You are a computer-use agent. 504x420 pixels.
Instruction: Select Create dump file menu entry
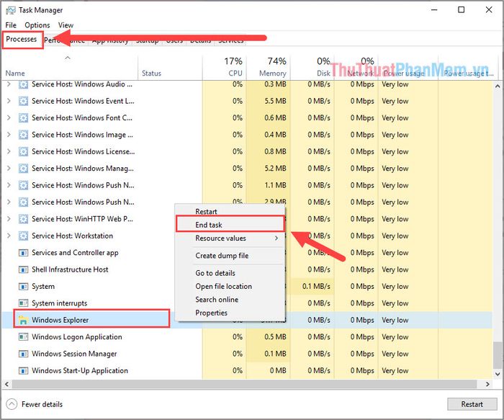(x=230, y=256)
